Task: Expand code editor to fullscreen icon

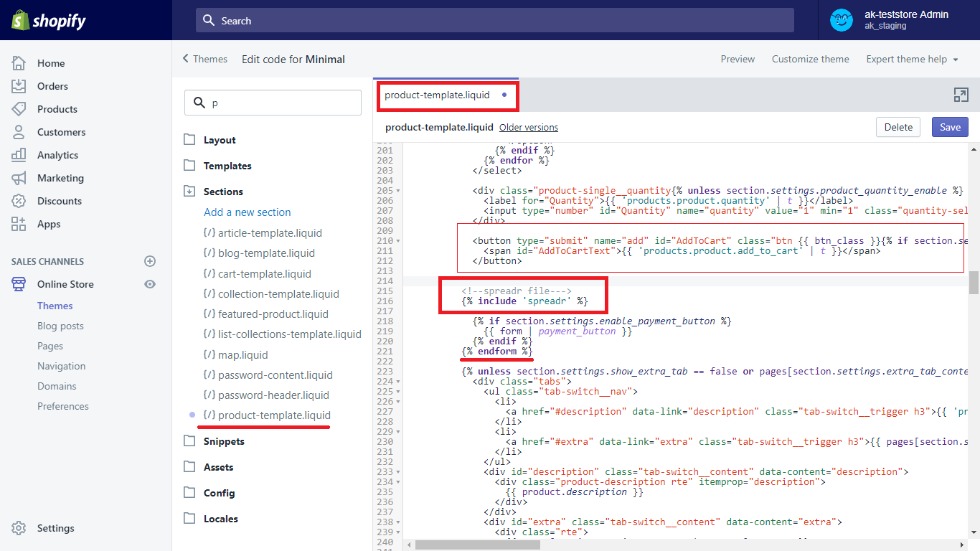Action: click(961, 95)
